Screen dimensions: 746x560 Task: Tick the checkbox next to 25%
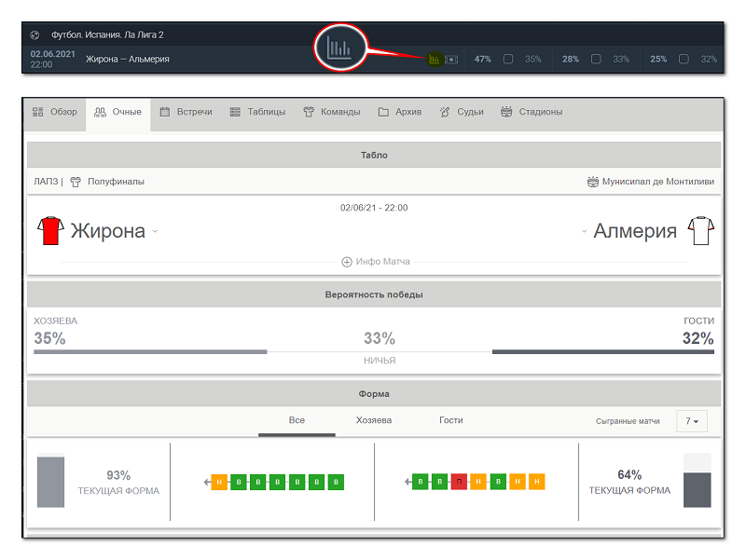[x=684, y=60]
